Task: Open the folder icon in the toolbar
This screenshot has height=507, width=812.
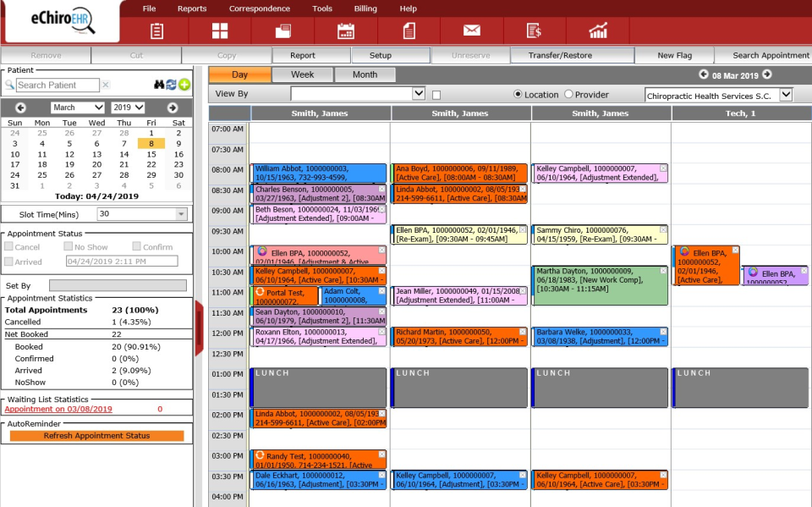Action: pyautogui.click(x=282, y=30)
